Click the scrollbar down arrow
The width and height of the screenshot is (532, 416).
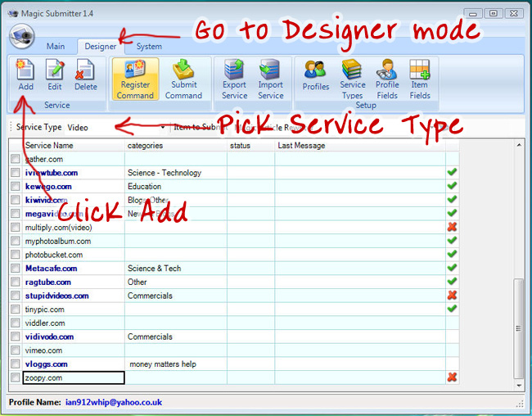519,386
